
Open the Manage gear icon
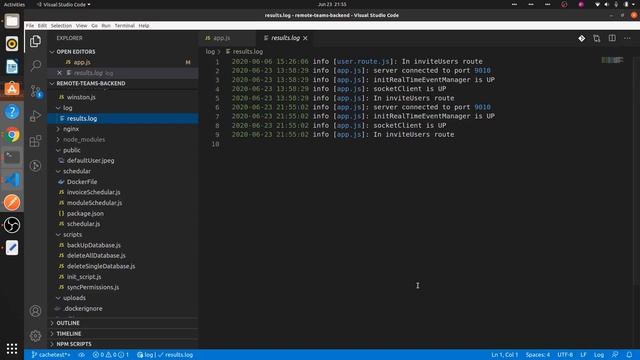tap(36, 336)
